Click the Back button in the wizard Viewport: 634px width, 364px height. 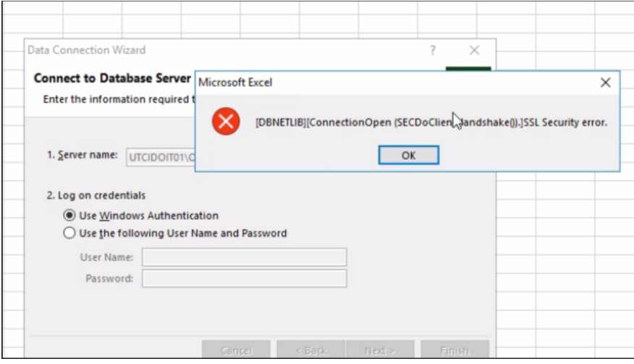click(311, 350)
